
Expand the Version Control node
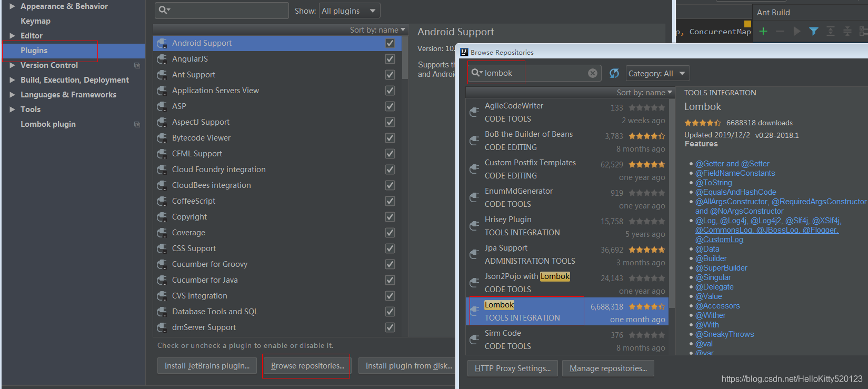[x=12, y=65]
